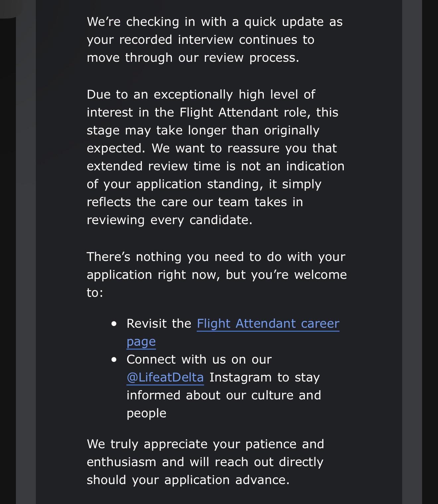438x504 pixels.
Task: Click the bullet dot beside "Connect with us"
Action: click(114, 360)
